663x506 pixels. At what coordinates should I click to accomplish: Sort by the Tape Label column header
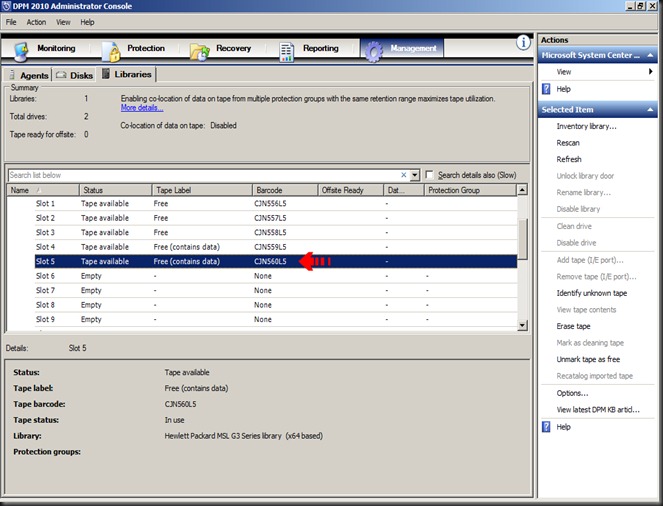tap(202, 190)
